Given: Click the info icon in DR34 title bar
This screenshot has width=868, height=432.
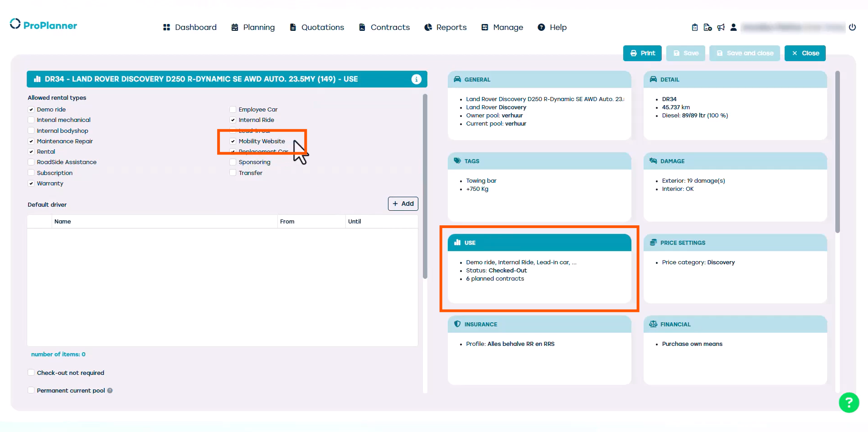Looking at the screenshot, I should click(416, 79).
